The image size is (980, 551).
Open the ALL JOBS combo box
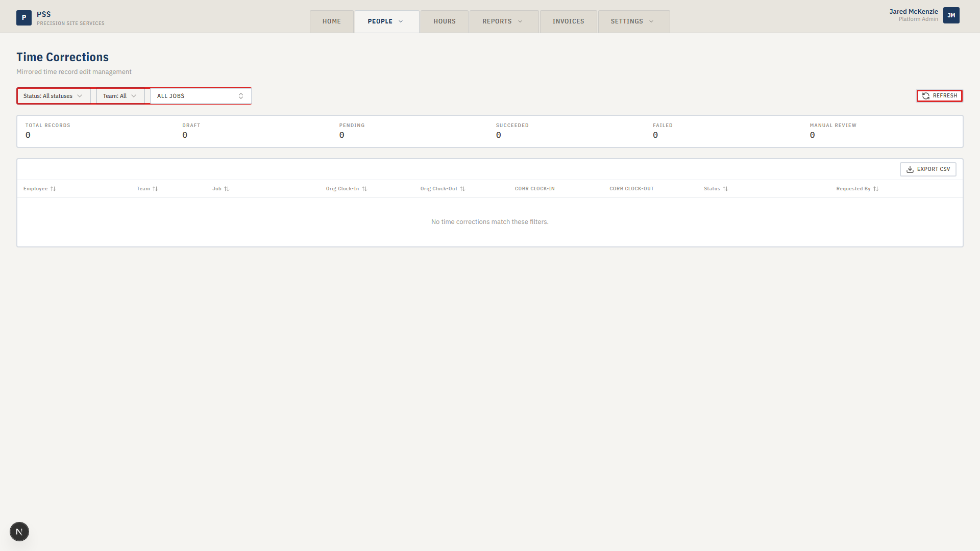tap(201, 96)
